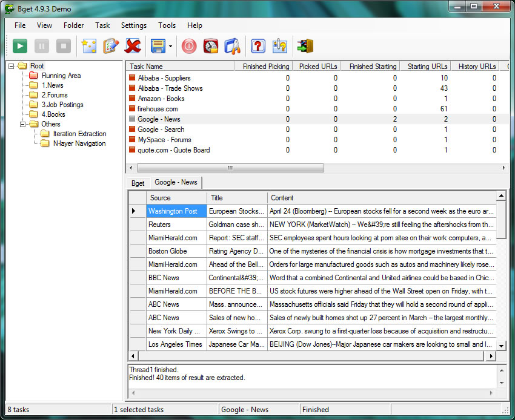This screenshot has height=420, width=515.
Task: Sort by Finished Picking column header
Action: pyautogui.click(x=264, y=67)
